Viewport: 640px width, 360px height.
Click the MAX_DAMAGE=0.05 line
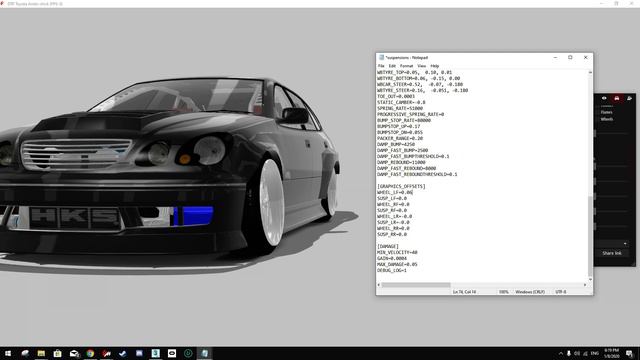click(397, 264)
